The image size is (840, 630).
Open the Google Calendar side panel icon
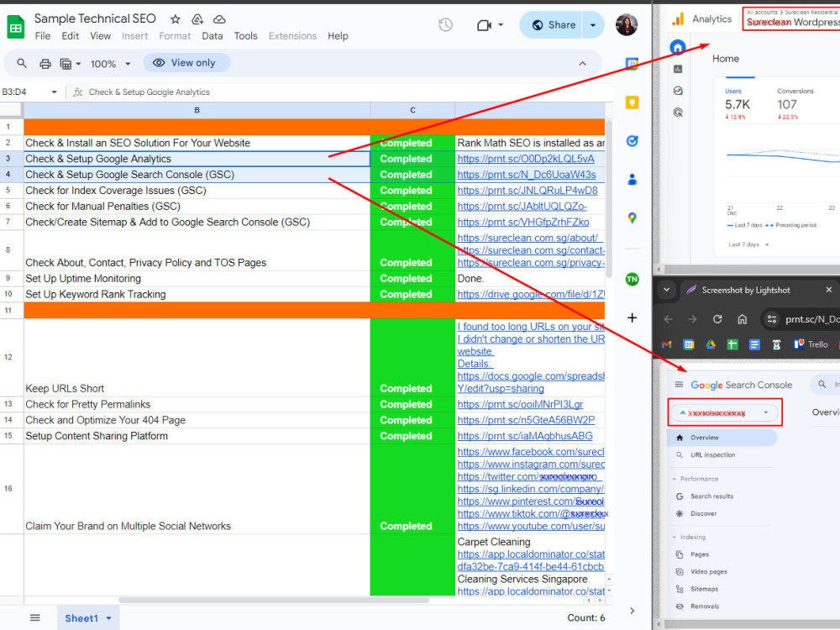(633, 64)
